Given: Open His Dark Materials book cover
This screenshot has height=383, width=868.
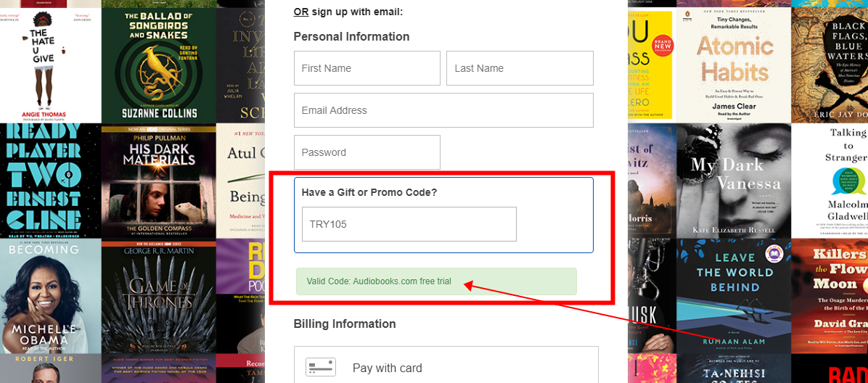Looking at the screenshot, I should click(x=159, y=181).
